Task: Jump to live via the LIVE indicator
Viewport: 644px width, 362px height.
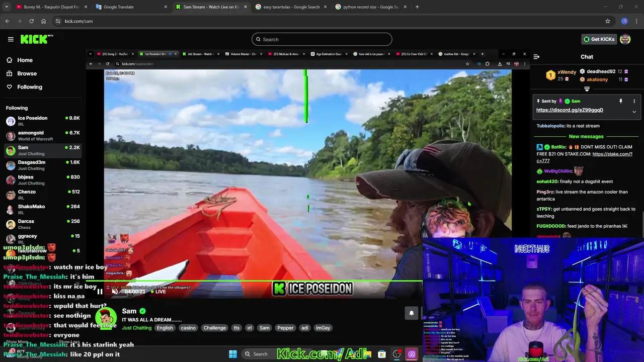Action: pyautogui.click(x=158, y=292)
